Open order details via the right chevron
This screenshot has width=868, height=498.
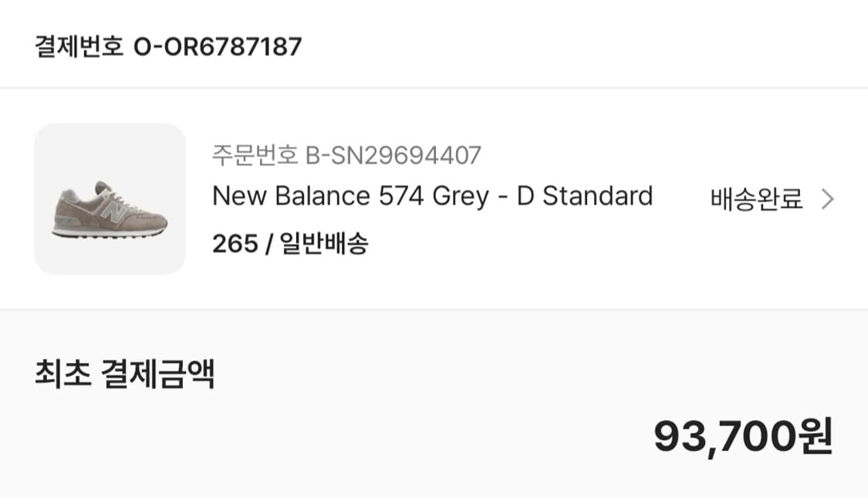pos(828,199)
